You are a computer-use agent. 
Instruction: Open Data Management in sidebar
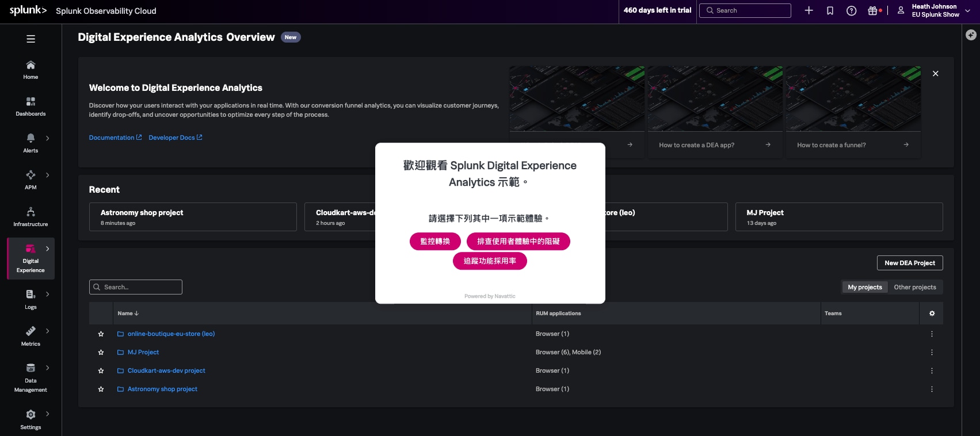30,377
